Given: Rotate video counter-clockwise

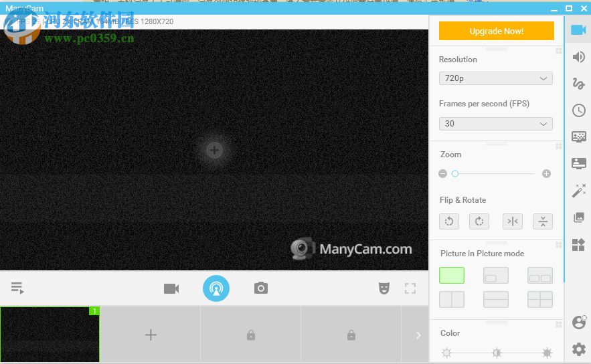Looking at the screenshot, I should (449, 221).
